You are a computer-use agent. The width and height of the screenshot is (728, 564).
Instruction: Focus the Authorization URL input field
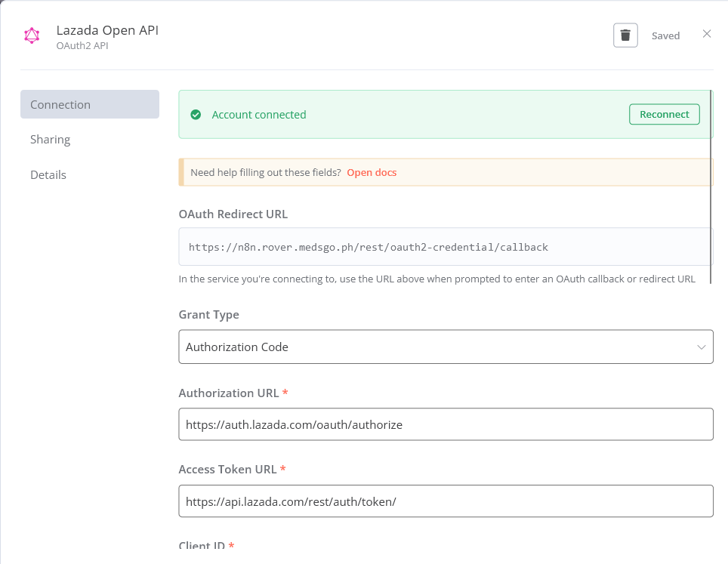point(446,424)
